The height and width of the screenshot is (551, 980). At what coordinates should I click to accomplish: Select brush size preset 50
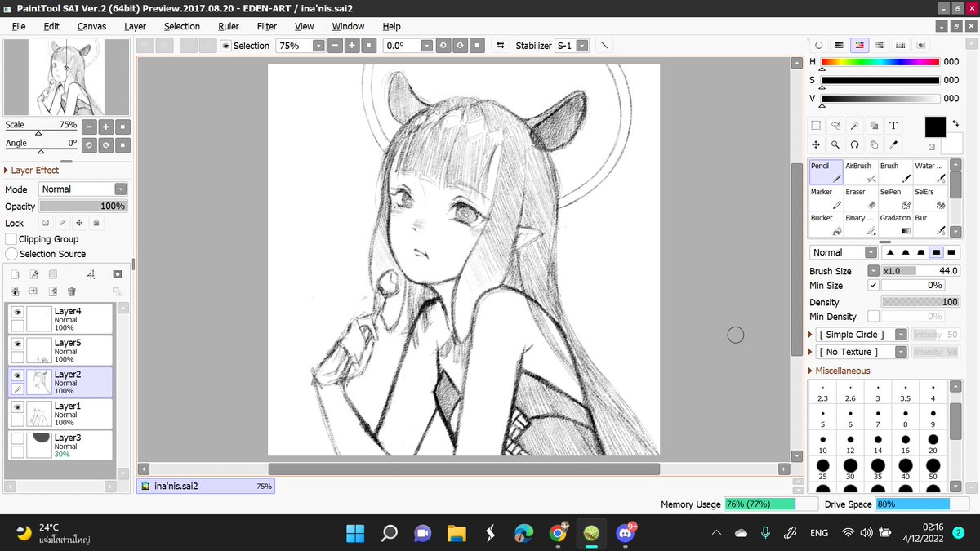pos(933,470)
